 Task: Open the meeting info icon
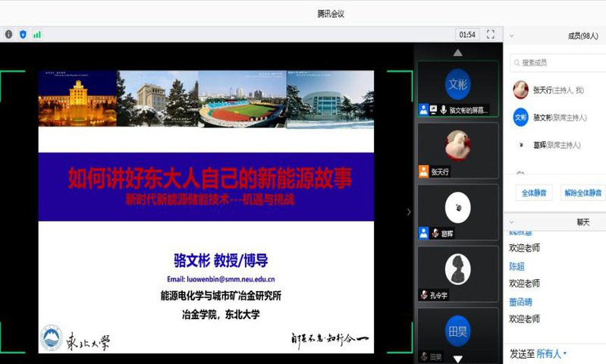[9, 34]
